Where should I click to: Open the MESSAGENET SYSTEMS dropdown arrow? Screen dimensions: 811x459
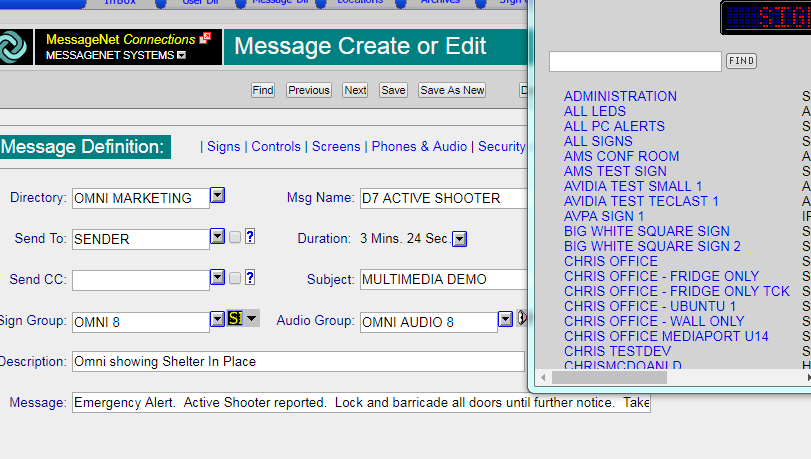coord(182,55)
